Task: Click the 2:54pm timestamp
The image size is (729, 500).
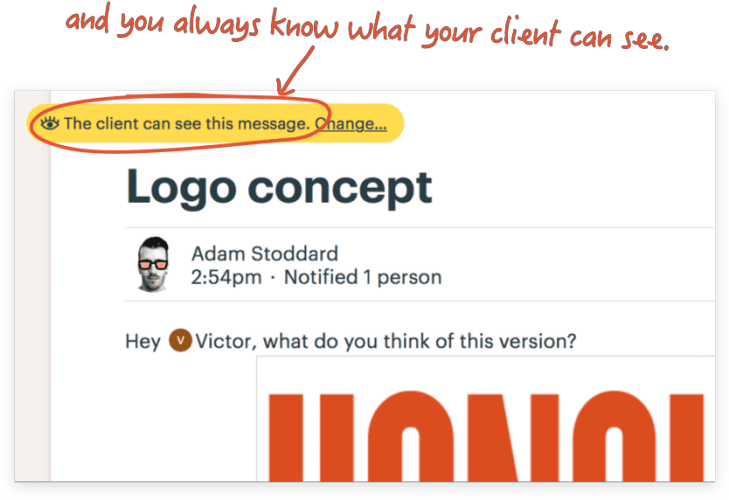Action: (226, 278)
